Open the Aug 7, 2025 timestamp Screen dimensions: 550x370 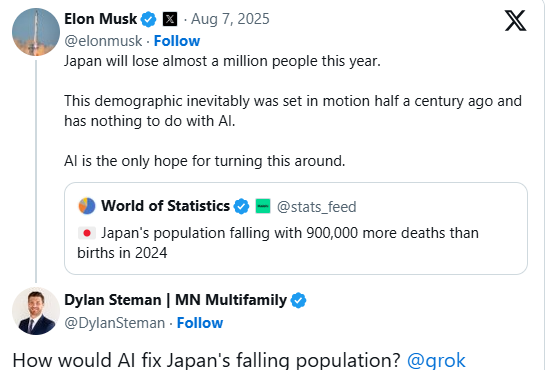pyautogui.click(x=230, y=19)
